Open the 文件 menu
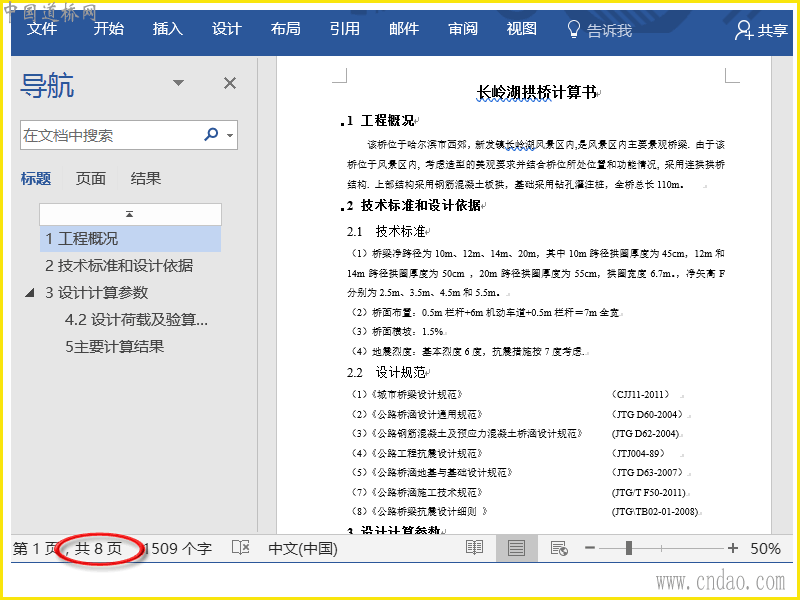 [x=42, y=29]
